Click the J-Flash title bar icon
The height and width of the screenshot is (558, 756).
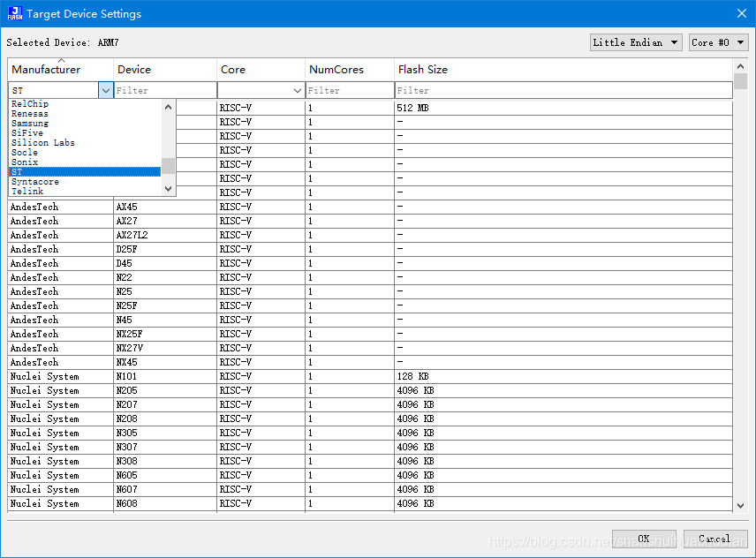14,13
